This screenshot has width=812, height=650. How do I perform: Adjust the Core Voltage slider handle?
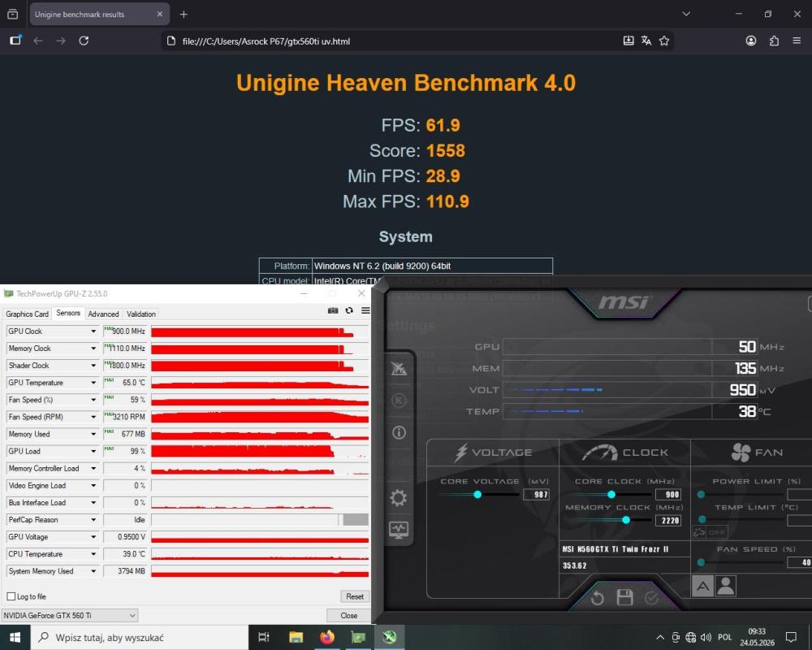(x=477, y=495)
